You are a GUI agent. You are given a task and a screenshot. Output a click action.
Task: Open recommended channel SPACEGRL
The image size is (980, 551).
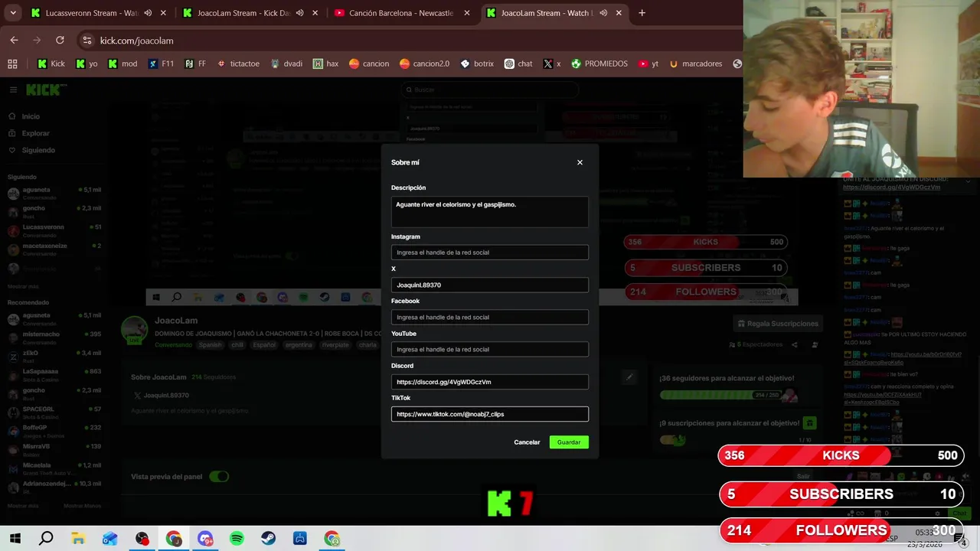click(x=54, y=412)
